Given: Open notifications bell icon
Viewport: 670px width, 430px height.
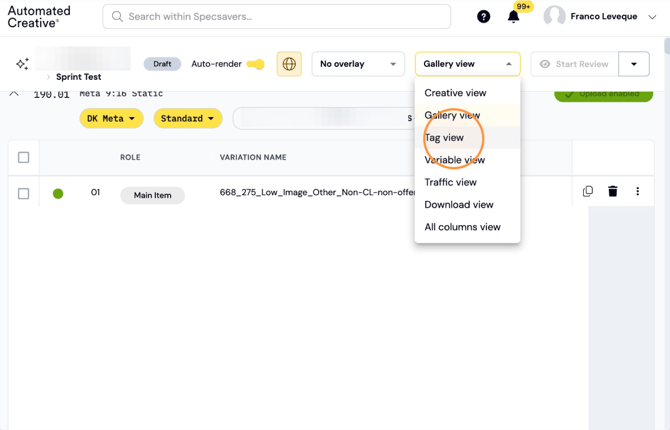Looking at the screenshot, I should pyautogui.click(x=513, y=17).
